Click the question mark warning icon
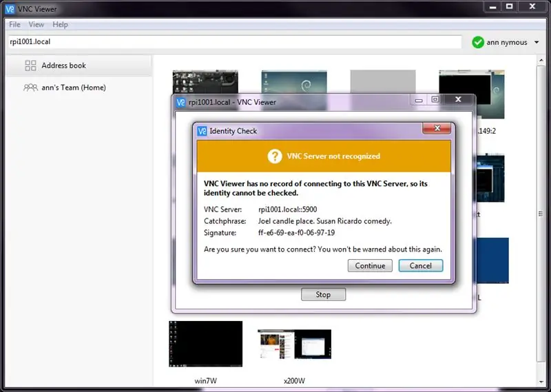This screenshot has height=392, width=551. pyautogui.click(x=275, y=156)
